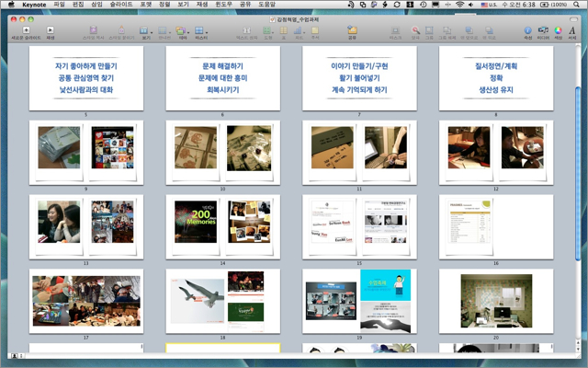This screenshot has width=588, height=368.
Task: Select the 알파 instant alpha tool
Action: (x=415, y=33)
